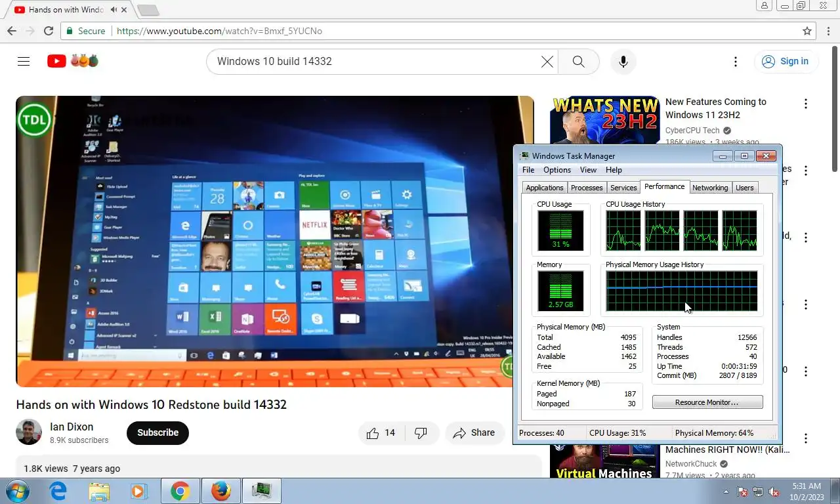Click the magnifier search button

coord(578,61)
